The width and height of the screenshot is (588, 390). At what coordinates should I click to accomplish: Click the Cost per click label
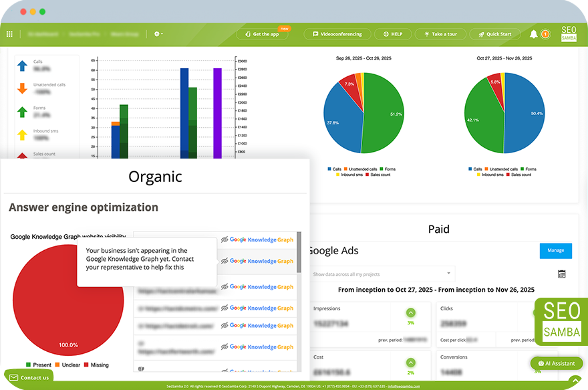452,340
